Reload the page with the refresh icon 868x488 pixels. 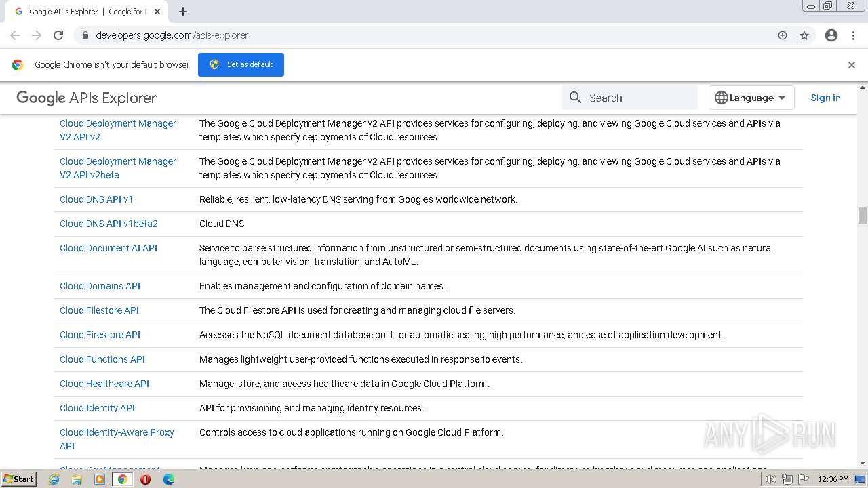point(58,35)
